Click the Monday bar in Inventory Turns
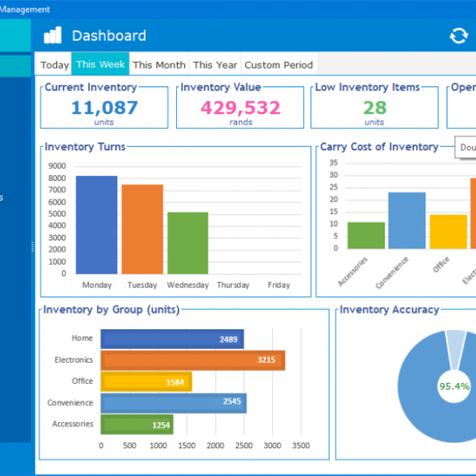Viewport: 476px width, 476px height. pyautogui.click(x=96, y=225)
